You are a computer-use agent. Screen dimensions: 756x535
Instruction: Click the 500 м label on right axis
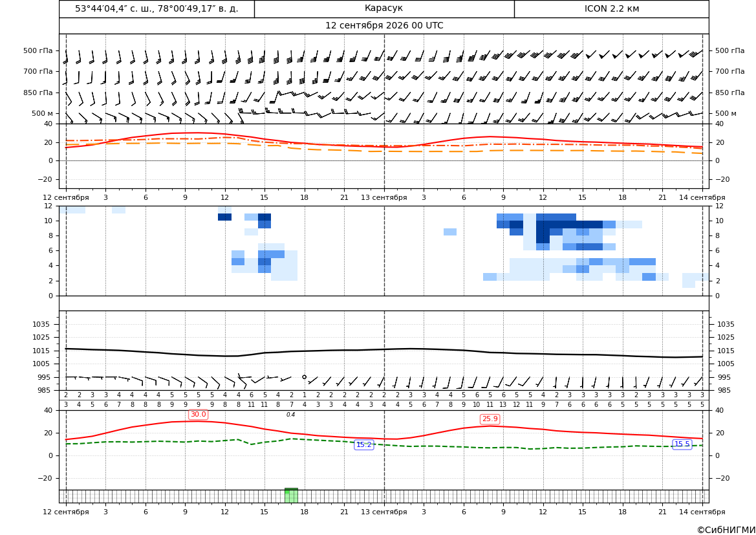[x=726, y=113]
